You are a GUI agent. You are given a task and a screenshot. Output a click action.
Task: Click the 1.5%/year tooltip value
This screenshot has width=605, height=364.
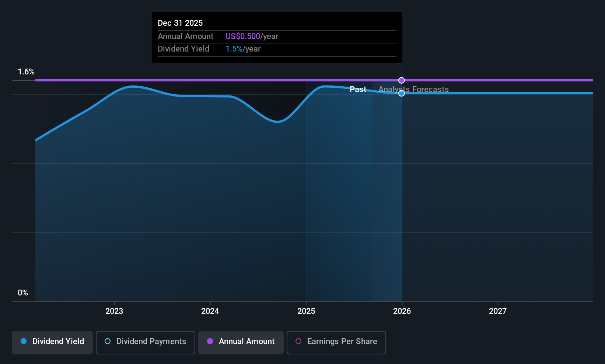[x=243, y=49]
